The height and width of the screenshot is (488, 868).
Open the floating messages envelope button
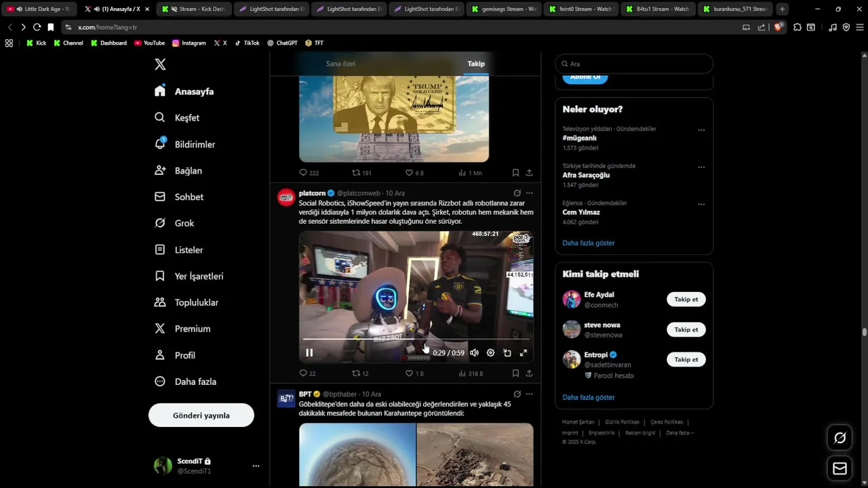click(840, 468)
